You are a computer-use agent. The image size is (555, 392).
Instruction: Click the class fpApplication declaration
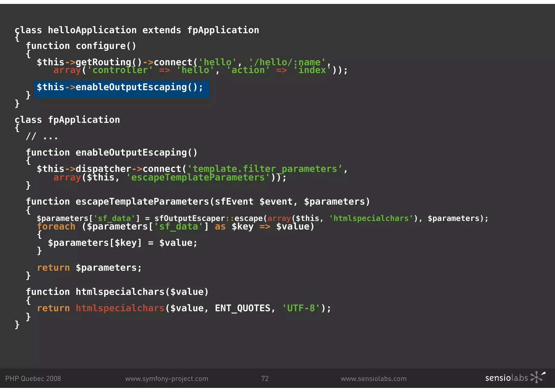click(x=67, y=120)
